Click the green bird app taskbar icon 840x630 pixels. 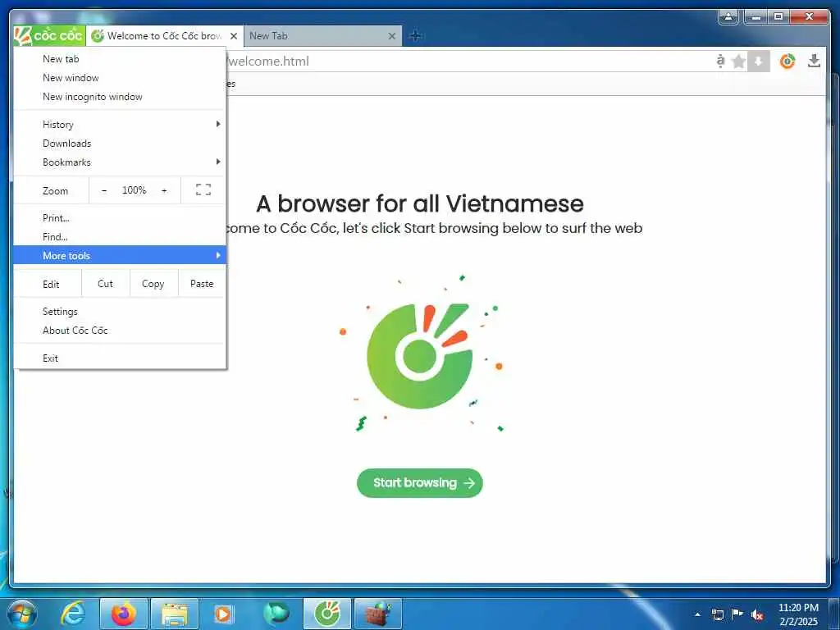[x=276, y=614]
